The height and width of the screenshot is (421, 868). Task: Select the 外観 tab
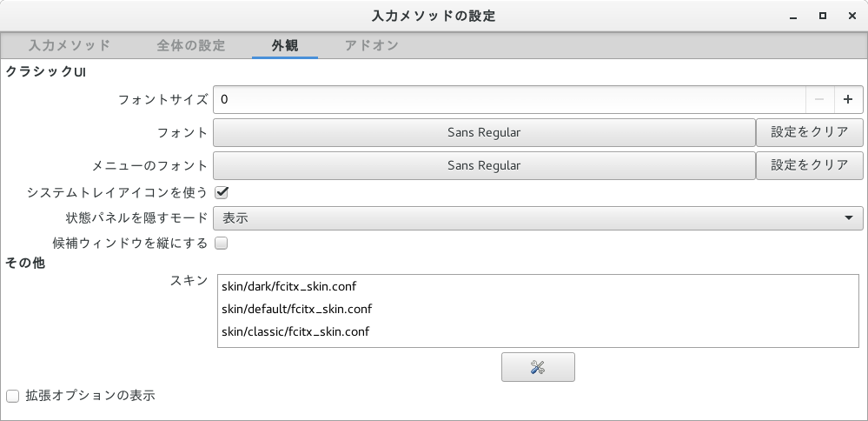pos(285,45)
